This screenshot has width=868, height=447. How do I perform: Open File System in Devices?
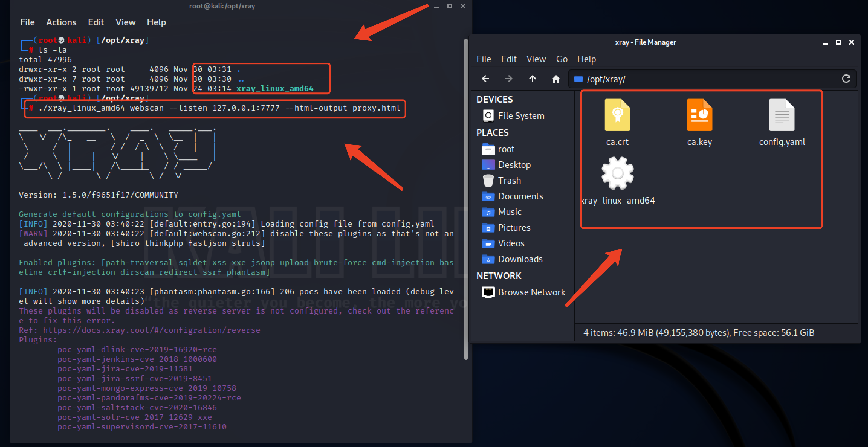tap(521, 116)
